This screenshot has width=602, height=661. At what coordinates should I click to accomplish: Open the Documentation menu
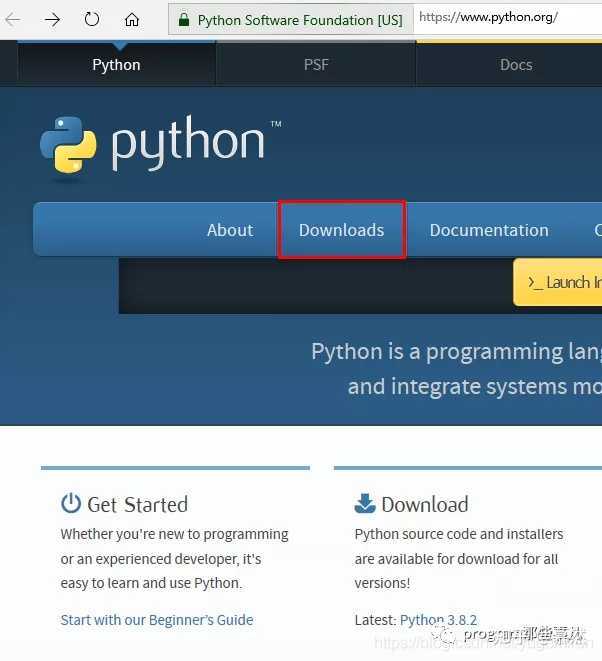coord(489,230)
